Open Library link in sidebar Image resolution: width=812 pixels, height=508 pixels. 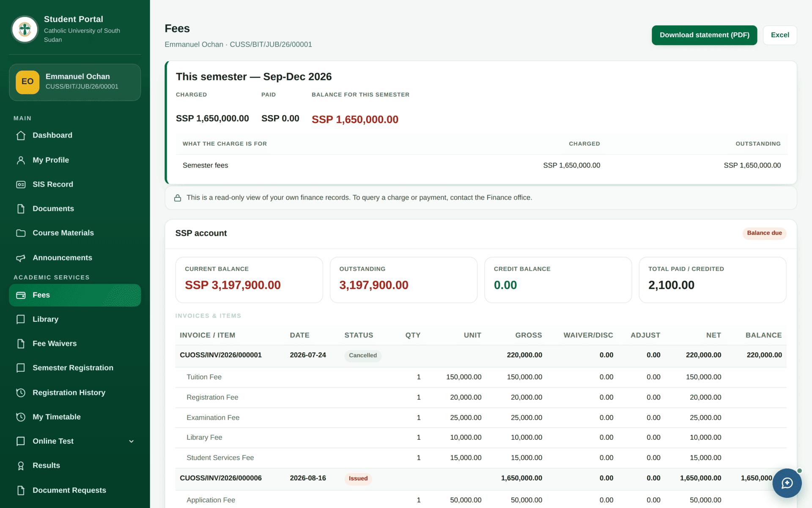point(75,319)
